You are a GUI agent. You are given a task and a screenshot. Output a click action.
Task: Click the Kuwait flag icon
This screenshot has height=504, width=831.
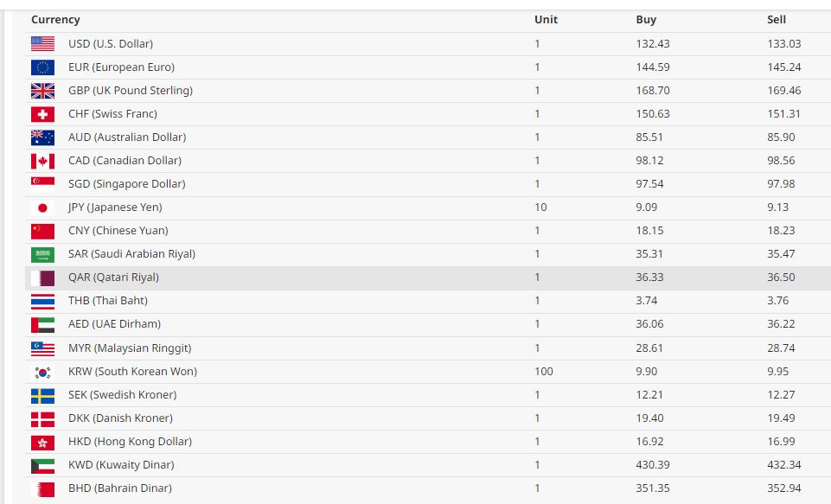tap(42, 465)
